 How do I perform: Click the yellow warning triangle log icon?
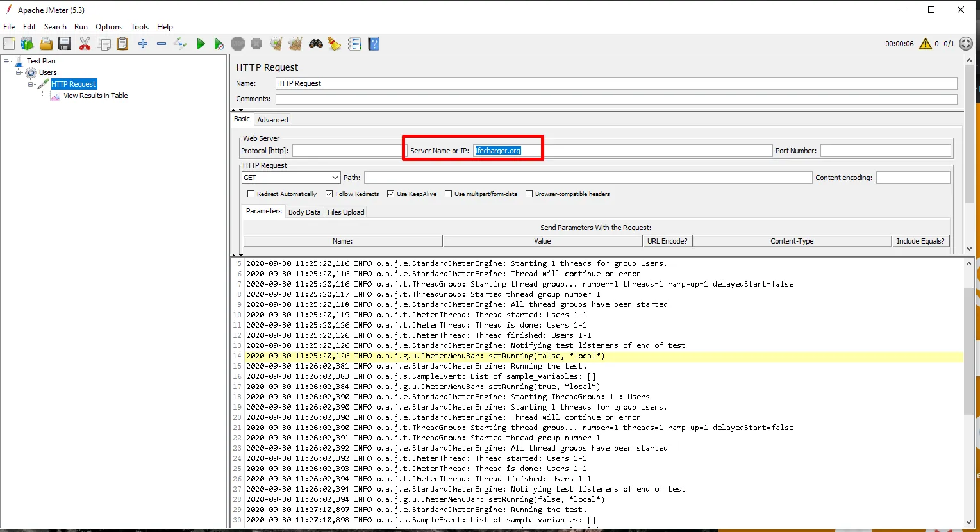coord(926,44)
